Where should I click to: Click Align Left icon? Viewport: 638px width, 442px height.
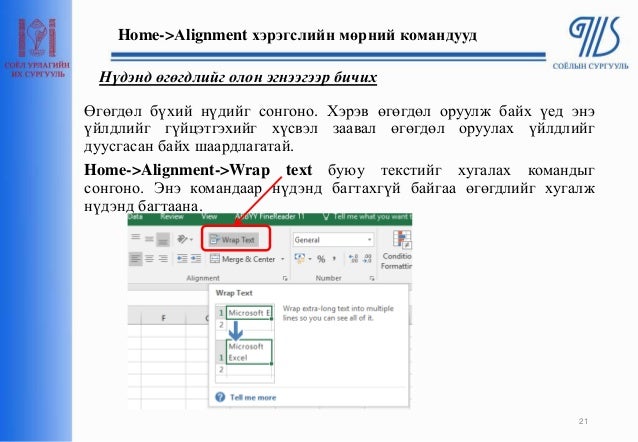pyautogui.click(x=135, y=258)
